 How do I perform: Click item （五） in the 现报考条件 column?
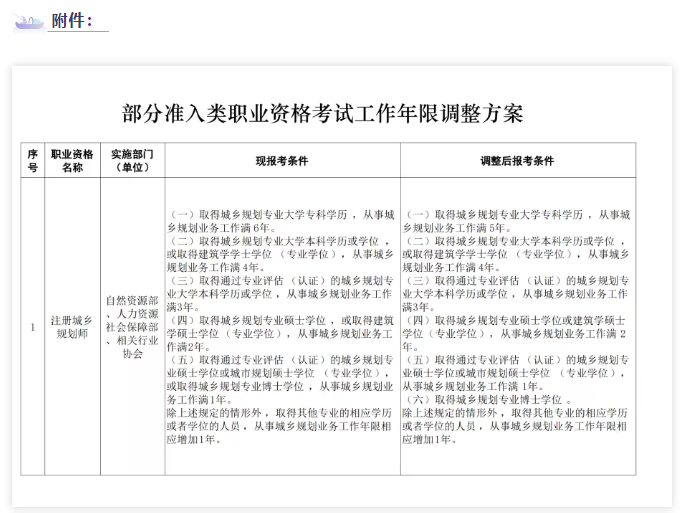pyautogui.click(x=281, y=378)
